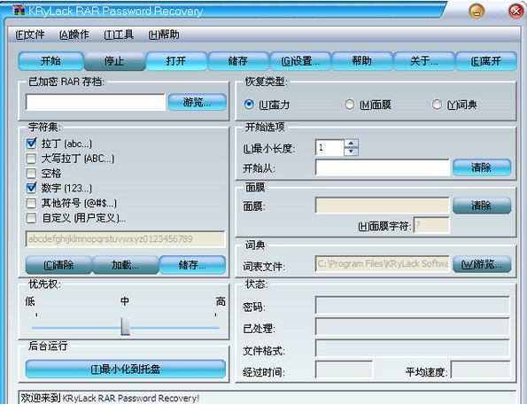Click the 加载... charset button
This screenshot has width=527, height=420.
(125, 265)
